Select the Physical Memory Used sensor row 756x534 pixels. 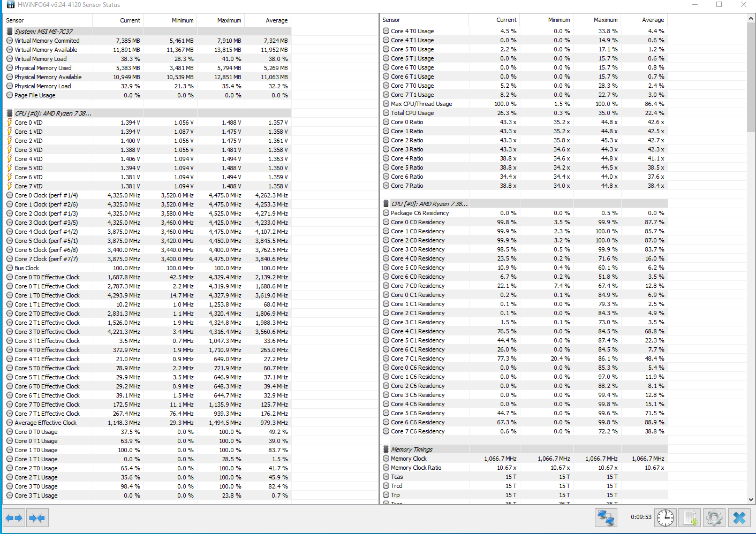(x=148, y=68)
